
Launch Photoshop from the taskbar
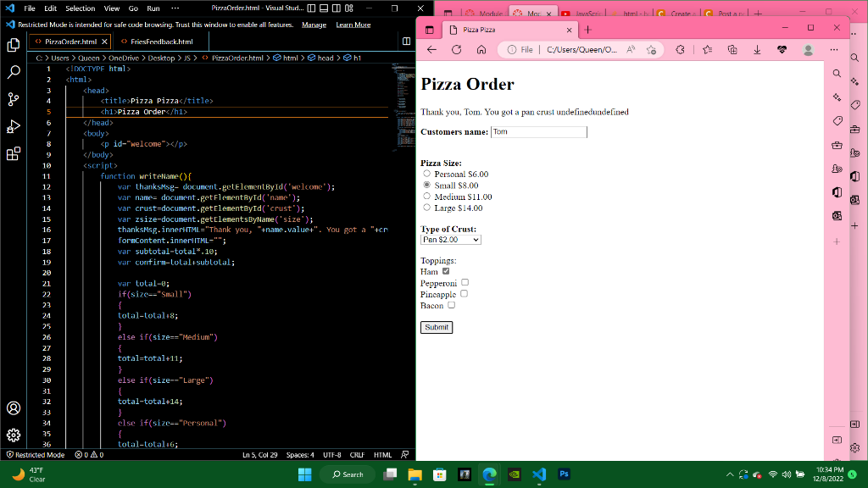[563, 474]
